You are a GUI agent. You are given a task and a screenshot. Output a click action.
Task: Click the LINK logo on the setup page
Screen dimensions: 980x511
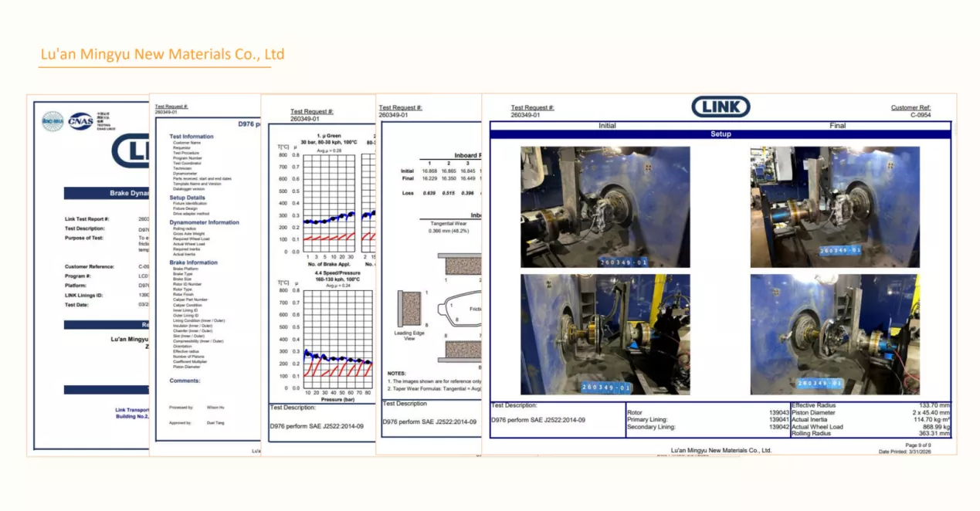[721, 107]
